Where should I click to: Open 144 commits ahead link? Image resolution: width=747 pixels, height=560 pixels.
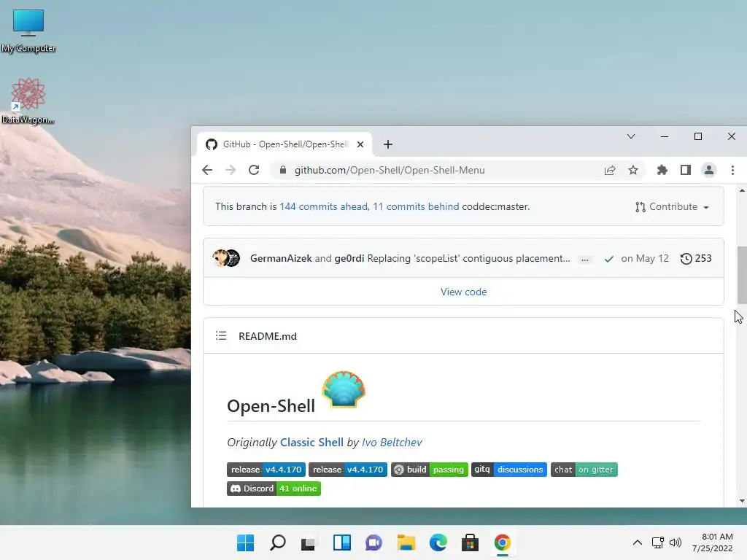tap(323, 206)
